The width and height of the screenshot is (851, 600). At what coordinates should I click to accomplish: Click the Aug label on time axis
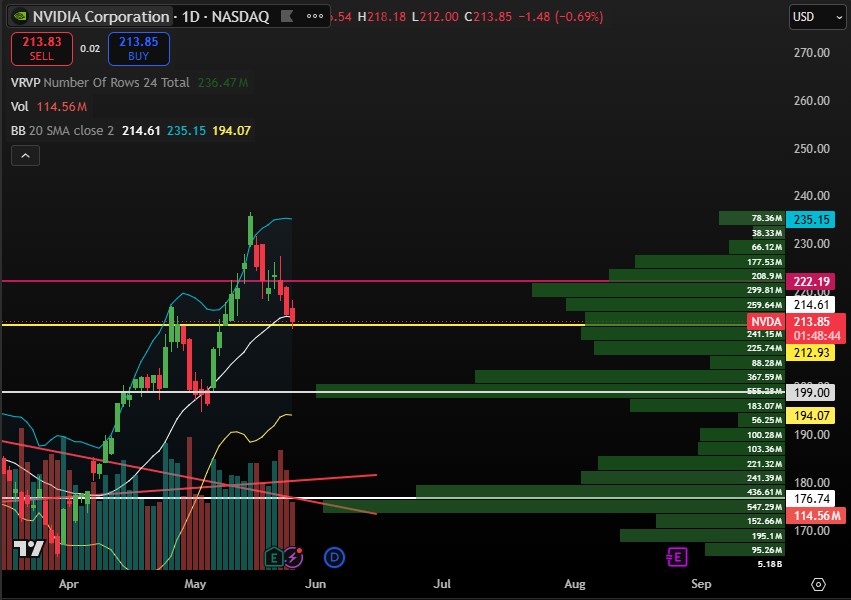tap(575, 584)
